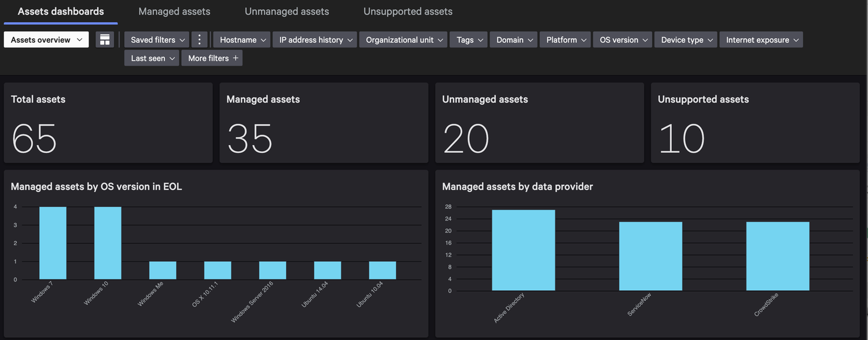Screen dimensions: 868x340
Task: Click the Total assets count of 65
Action: tap(34, 138)
